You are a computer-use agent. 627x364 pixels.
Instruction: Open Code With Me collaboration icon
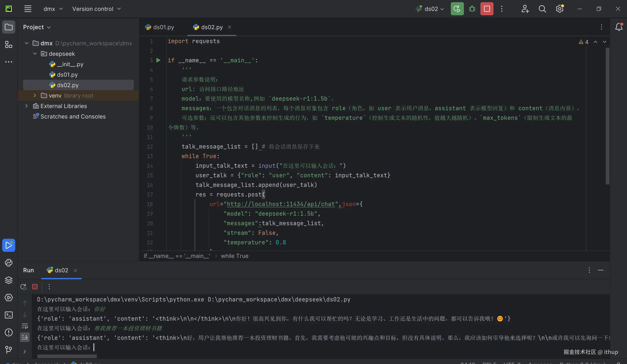pos(525,9)
